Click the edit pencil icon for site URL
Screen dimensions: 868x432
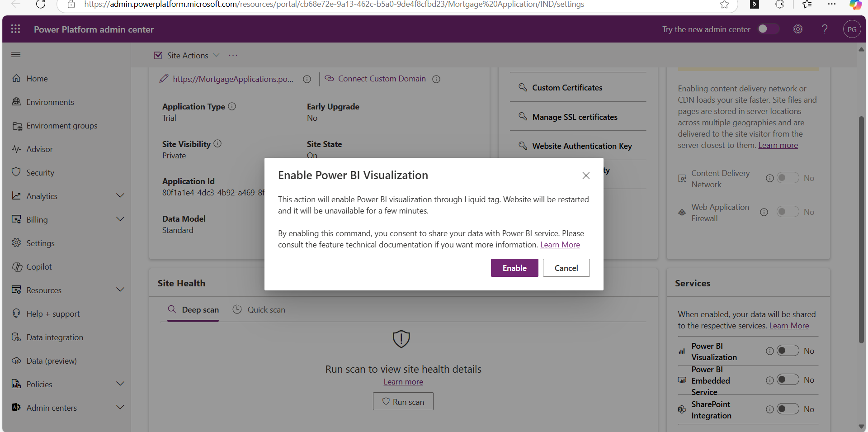click(164, 79)
